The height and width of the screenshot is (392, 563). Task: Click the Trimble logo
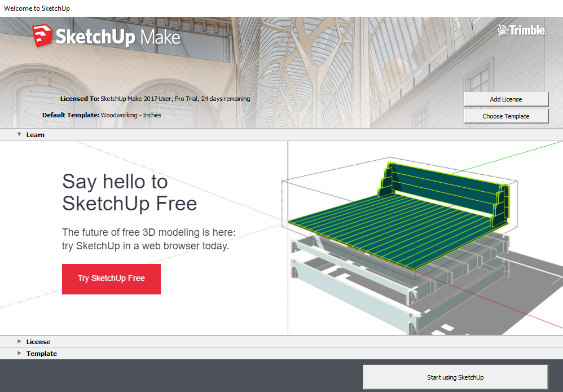[522, 30]
